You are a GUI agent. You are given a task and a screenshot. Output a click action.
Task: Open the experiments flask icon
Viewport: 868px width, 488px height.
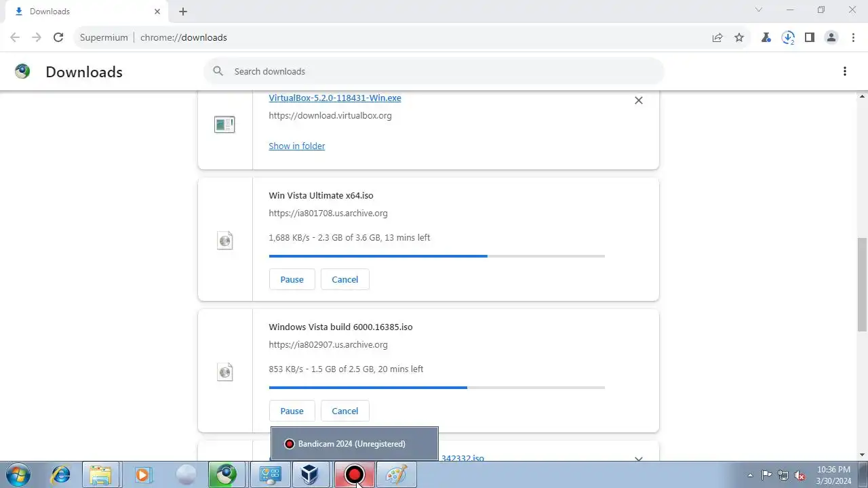coord(766,37)
